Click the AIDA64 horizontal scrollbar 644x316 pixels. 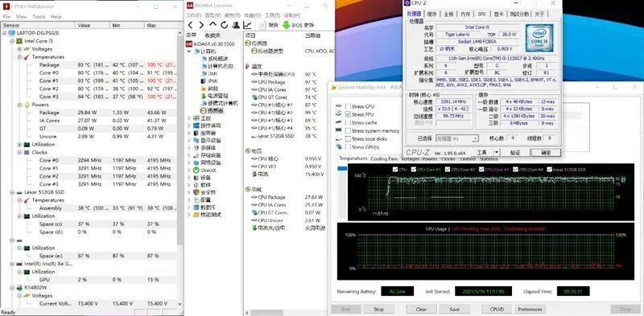click(266, 313)
